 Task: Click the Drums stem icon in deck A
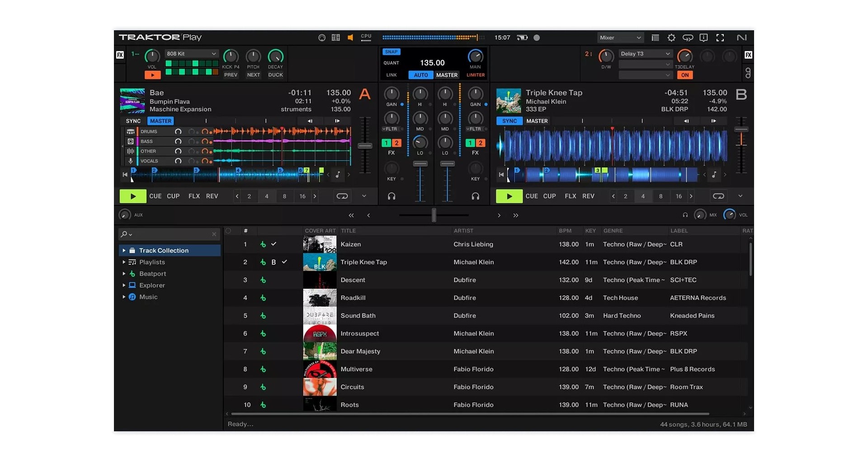tap(131, 131)
